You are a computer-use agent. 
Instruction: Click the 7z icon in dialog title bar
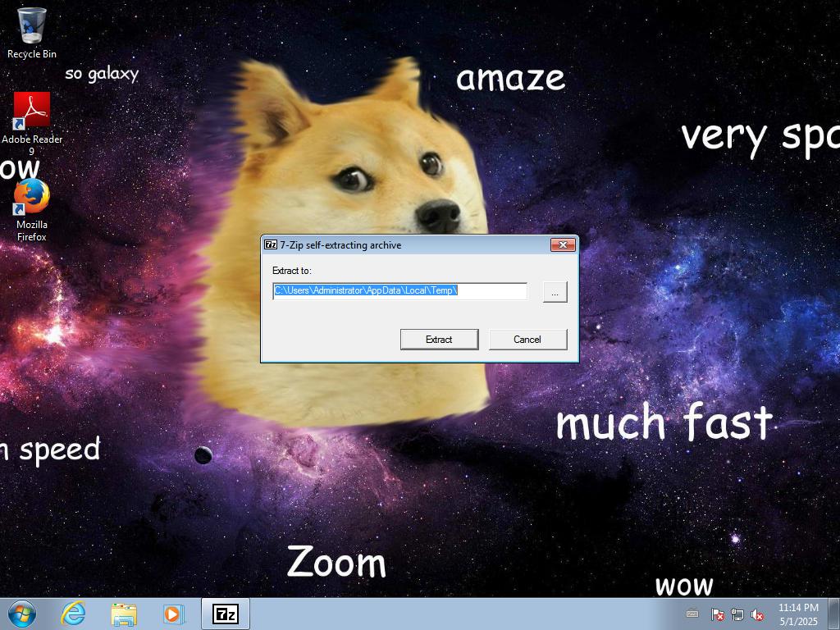click(271, 244)
